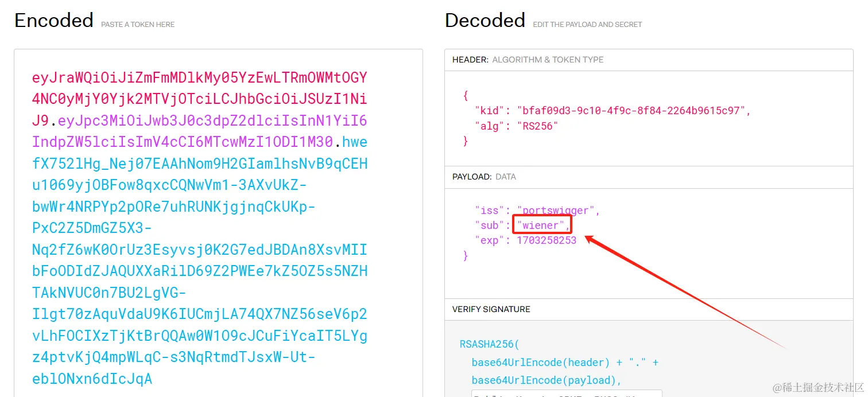Click the "base64UrlEncode(payload)," line
Image resolution: width=868 pixels, height=397 pixels.
pos(547,380)
